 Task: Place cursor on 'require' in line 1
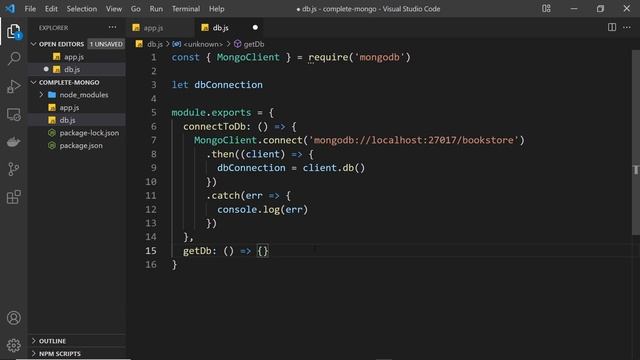[329, 57]
